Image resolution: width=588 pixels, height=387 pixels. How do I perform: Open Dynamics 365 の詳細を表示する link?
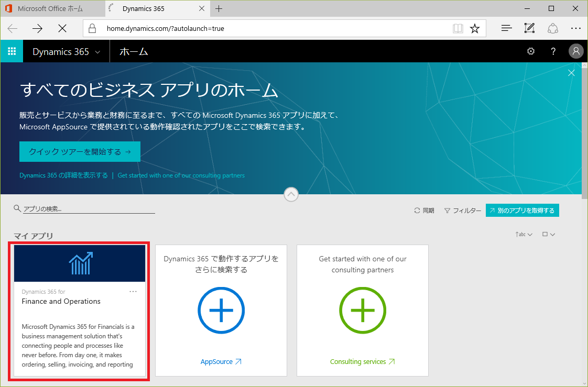(x=63, y=175)
